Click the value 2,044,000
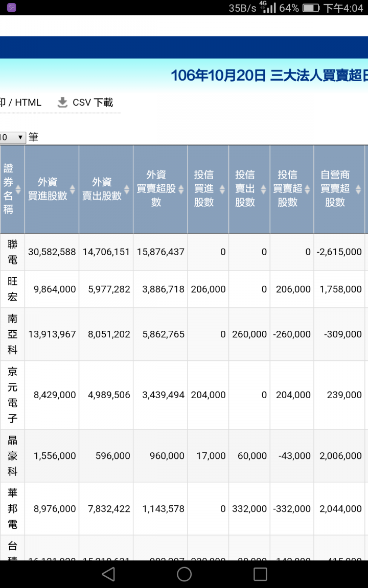Screen dimensions: 368x588 click(340, 508)
